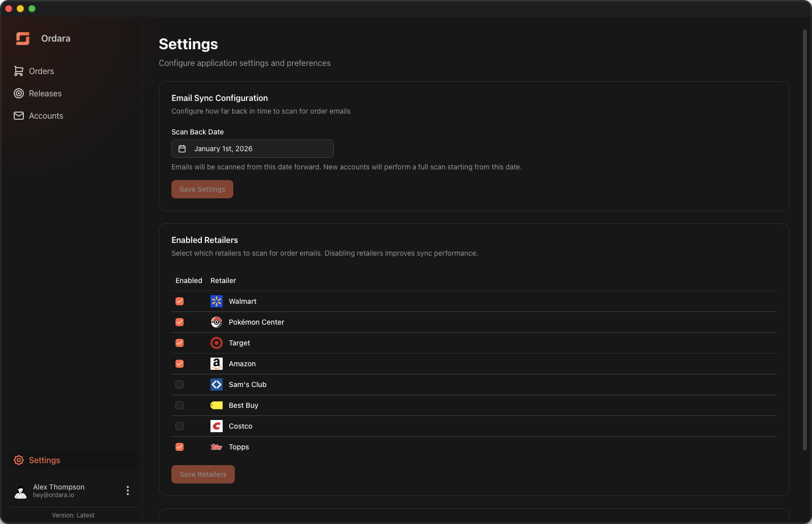Disable the Topps retailer checkbox
Viewport: 812px width, 524px height.
pos(179,447)
